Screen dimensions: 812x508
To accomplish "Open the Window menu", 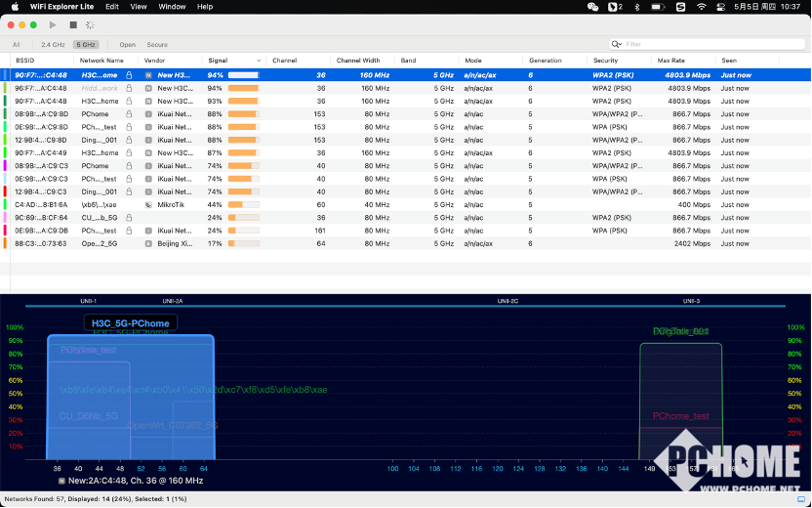I will pyautogui.click(x=172, y=7).
